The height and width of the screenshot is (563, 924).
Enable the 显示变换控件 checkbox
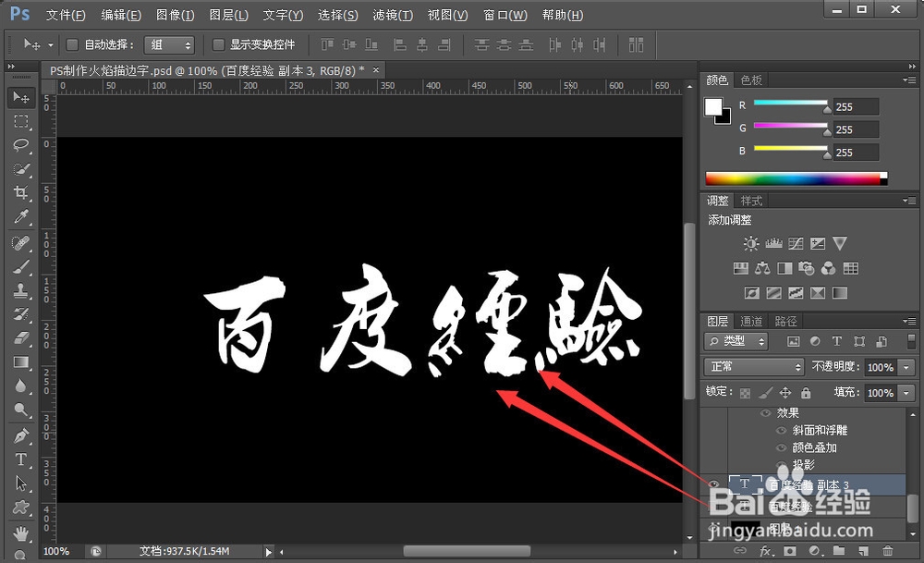(218, 44)
